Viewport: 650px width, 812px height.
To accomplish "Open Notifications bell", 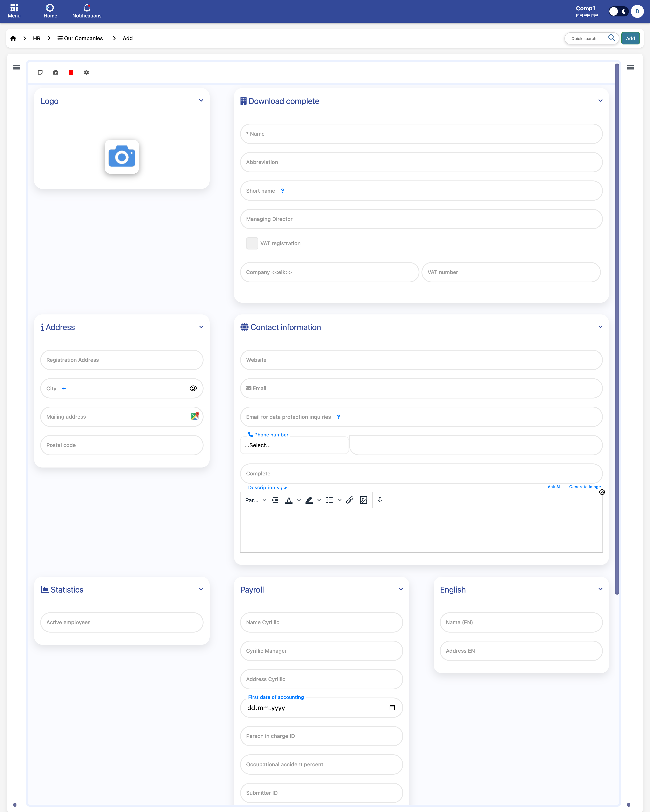I will [87, 11].
